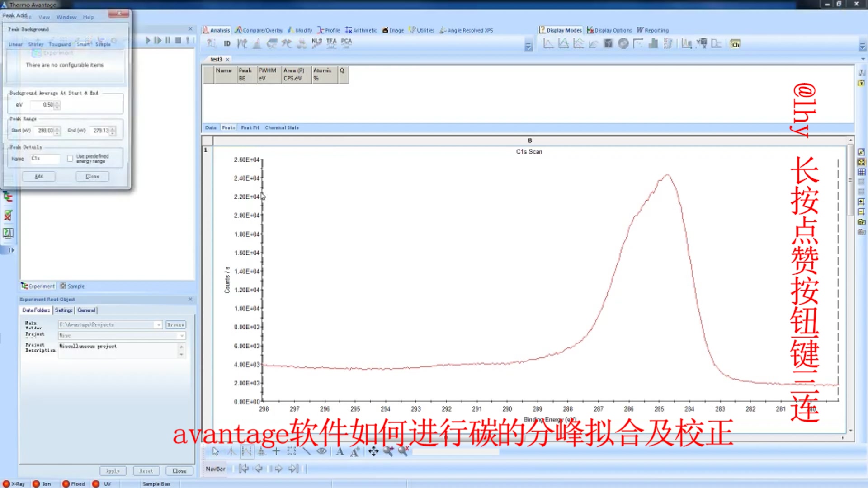Open the Compare/Overlay ribbon tab

pyautogui.click(x=259, y=30)
